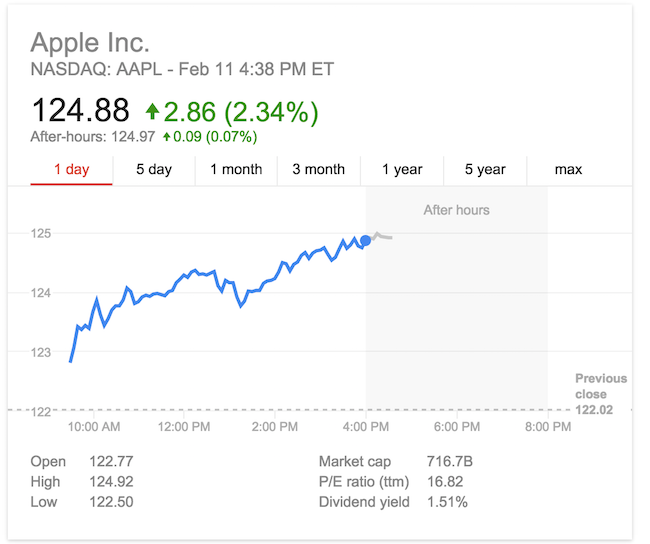Screen dimensions: 650x544
Task: Switch to the 1 year tab
Action: click(402, 169)
